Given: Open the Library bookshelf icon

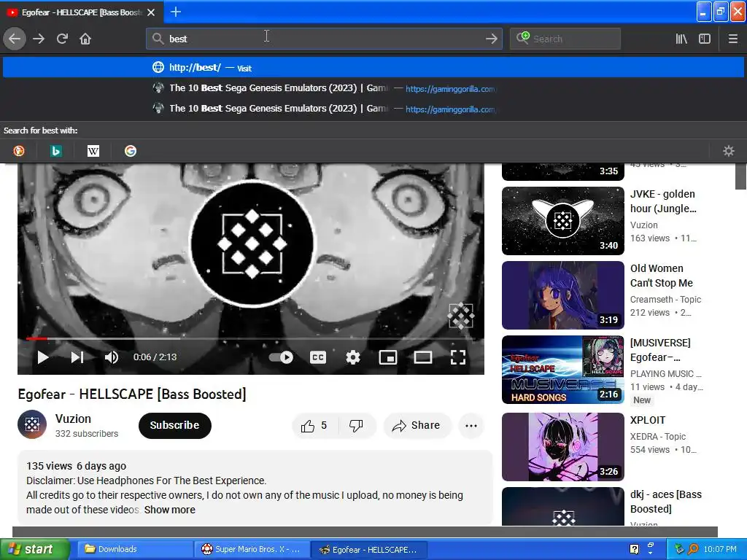Looking at the screenshot, I should pos(681,39).
